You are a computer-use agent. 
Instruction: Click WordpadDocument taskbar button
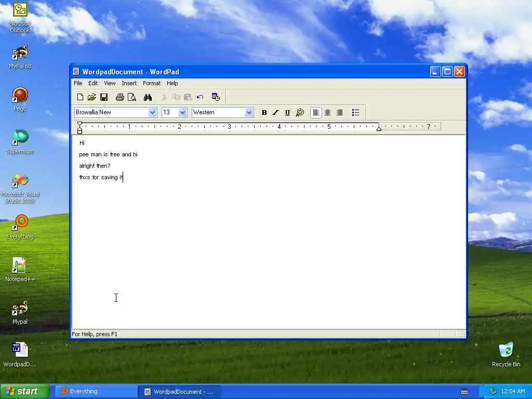tap(180, 392)
